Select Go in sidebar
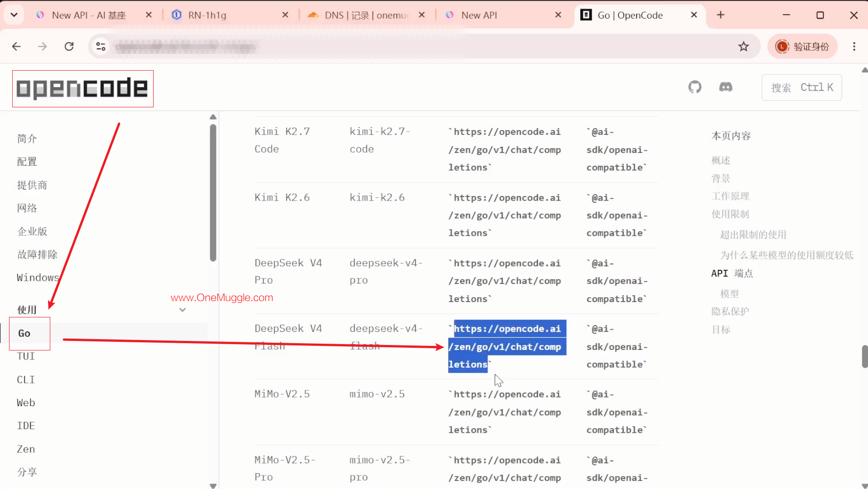This screenshot has width=868, height=489. point(24,333)
